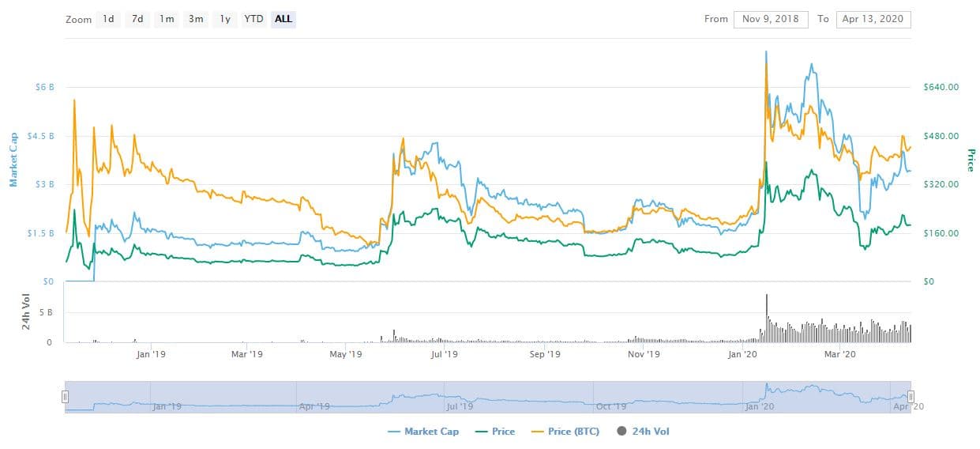Click the Jan '19 x-axis label
The height and width of the screenshot is (449, 980).
150,354
